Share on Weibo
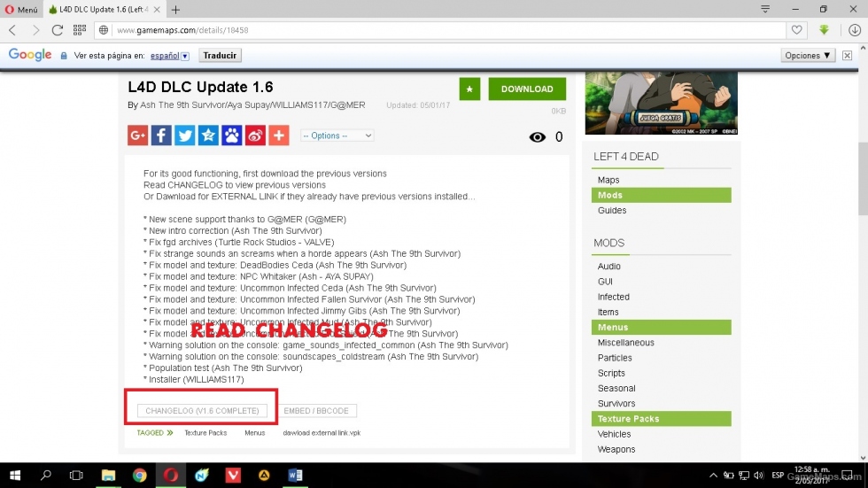This screenshot has height=488, width=868. click(255, 135)
